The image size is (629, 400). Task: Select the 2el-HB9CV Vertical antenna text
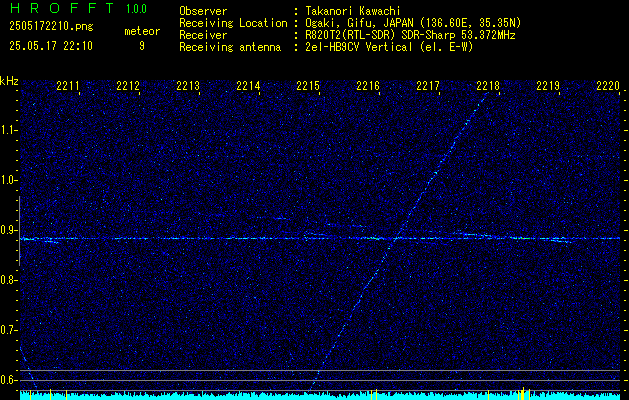pos(389,47)
